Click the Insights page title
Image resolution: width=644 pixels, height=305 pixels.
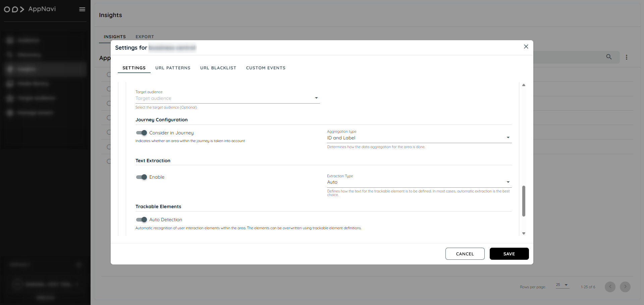110,15
